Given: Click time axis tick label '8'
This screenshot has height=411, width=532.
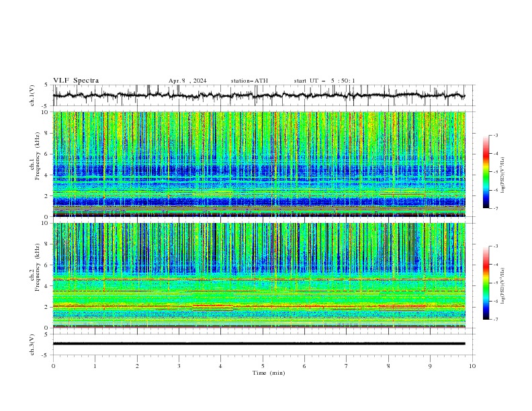Looking at the screenshot, I should point(388,366).
